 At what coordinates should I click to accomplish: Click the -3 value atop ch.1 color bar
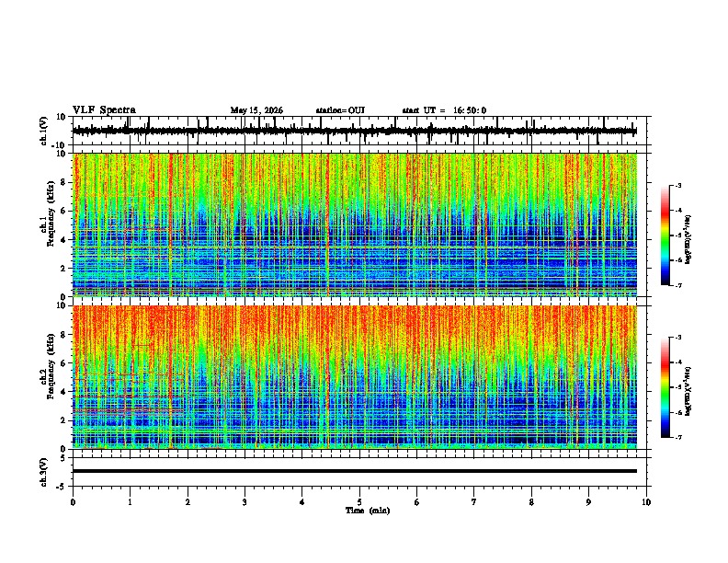coord(677,185)
